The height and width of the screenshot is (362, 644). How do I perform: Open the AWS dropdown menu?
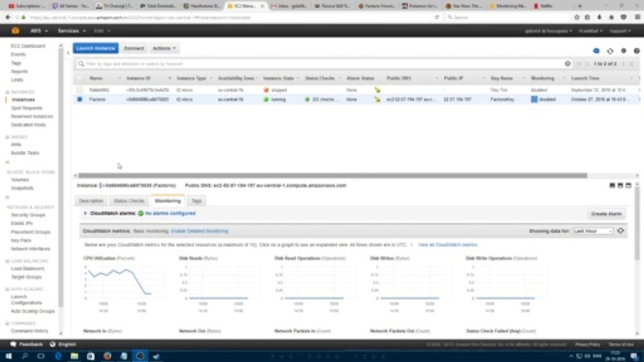(39, 31)
